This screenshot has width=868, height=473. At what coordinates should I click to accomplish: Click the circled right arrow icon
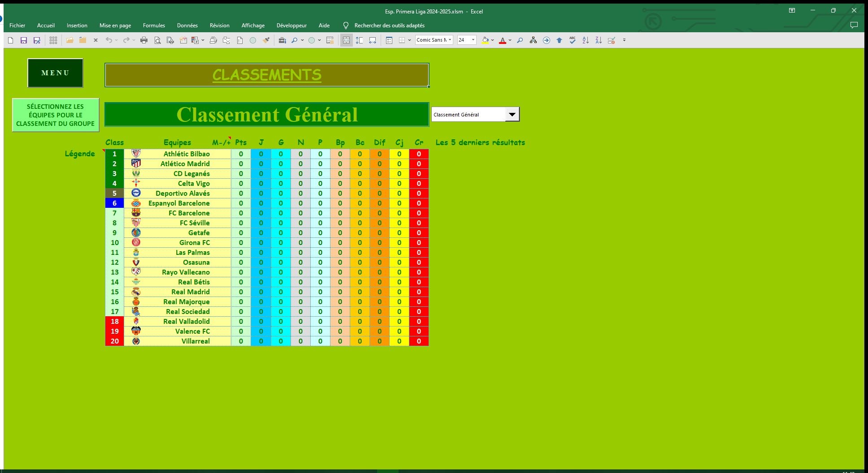(546, 40)
